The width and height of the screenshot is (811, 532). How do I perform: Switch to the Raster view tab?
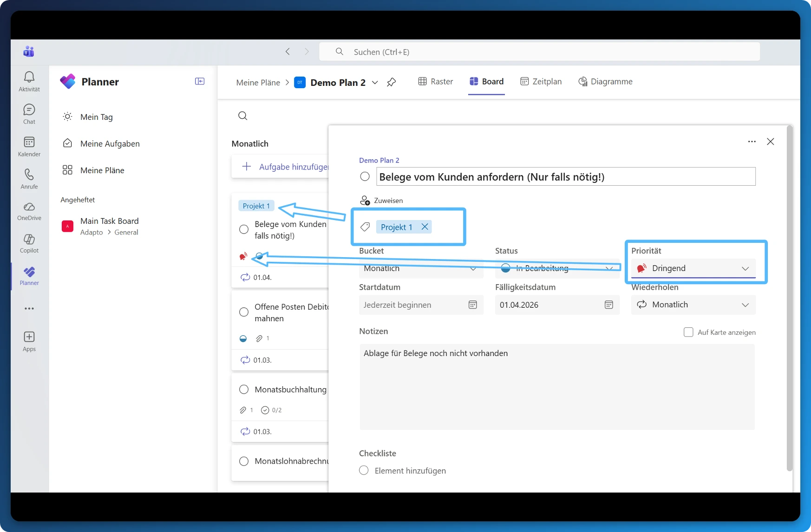click(435, 82)
